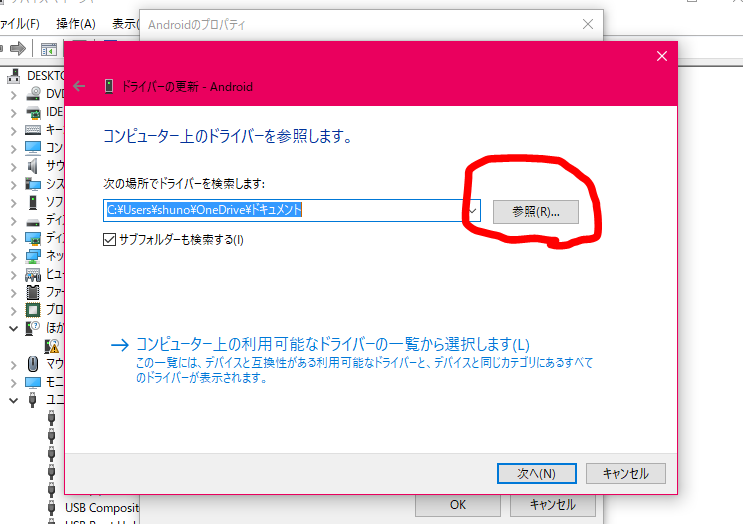
Task: Click the human interface device icon beside ヒュー
Action: pyautogui.click(x=33, y=274)
